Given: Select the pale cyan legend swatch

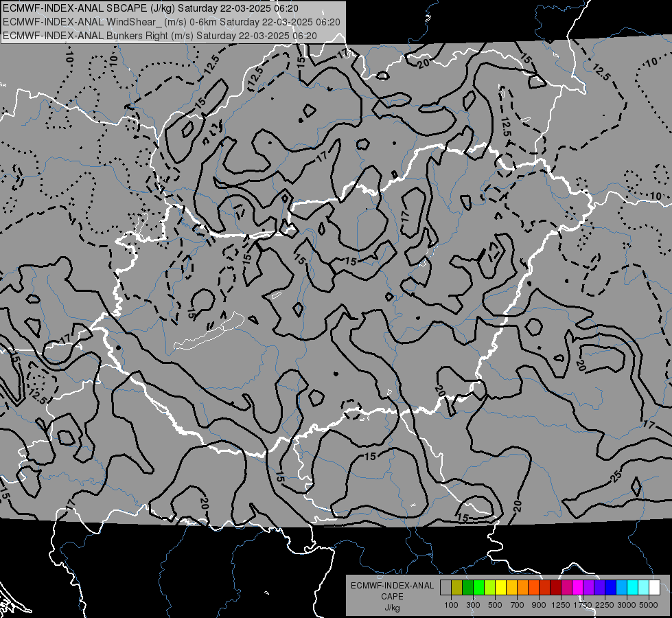Looking at the screenshot, I should click(643, 588).
